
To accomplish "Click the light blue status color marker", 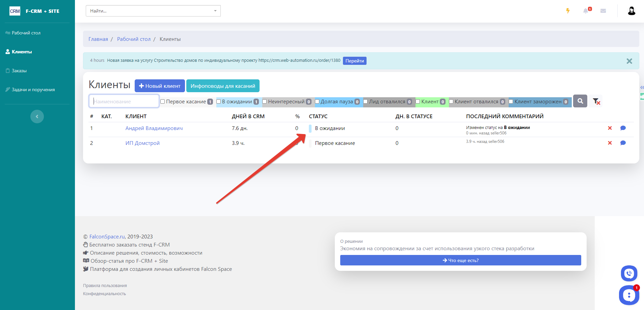I will point(310,128).
